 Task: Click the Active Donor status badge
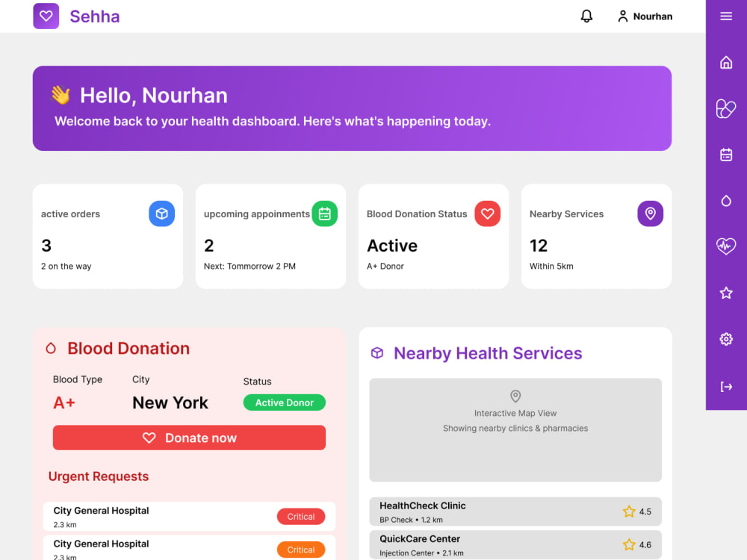(285, 402)
